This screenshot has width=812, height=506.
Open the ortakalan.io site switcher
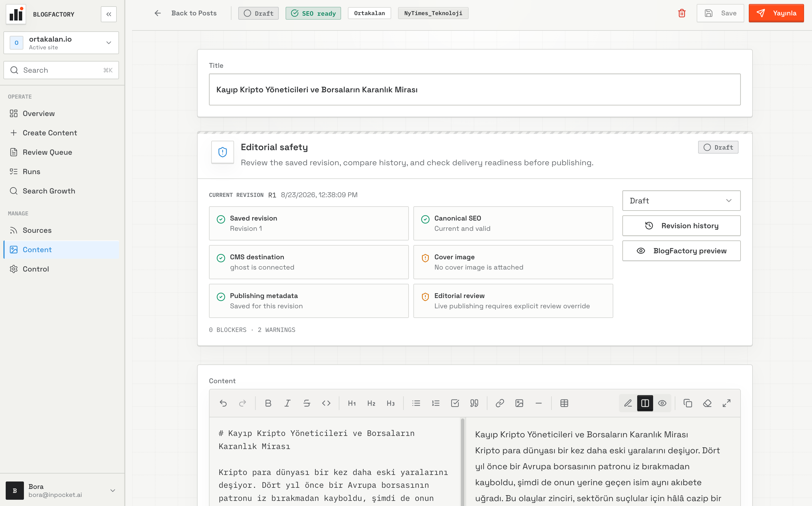tap(61, 42)
